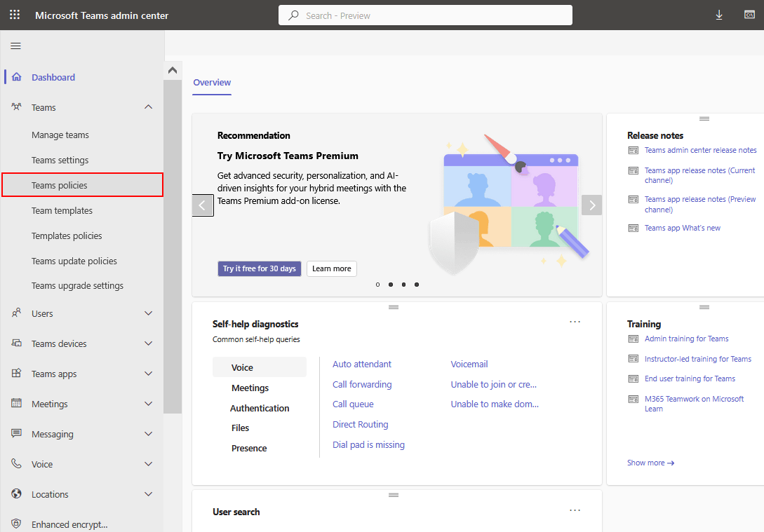764x532 pixels.
Task: Click the Search - Preview input field
Action: pyautogui.click(x=425, y=15)
